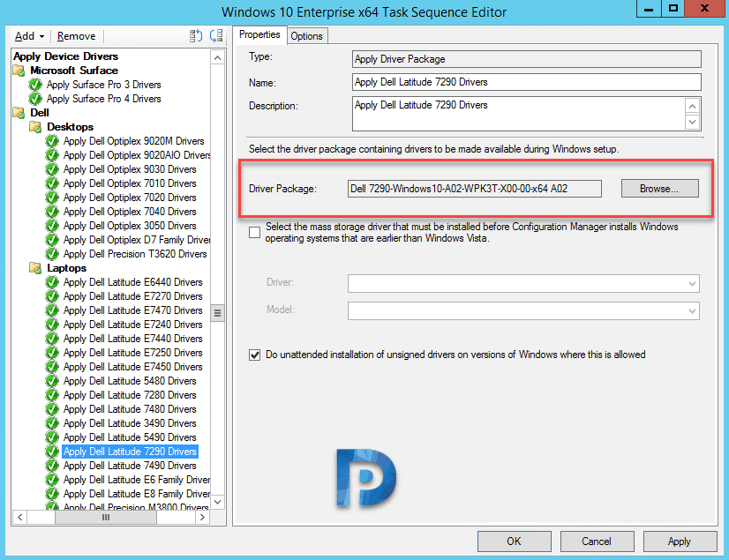Click the Name input field
The height and width of the screenshot is (560, 729).
point(526,82)
